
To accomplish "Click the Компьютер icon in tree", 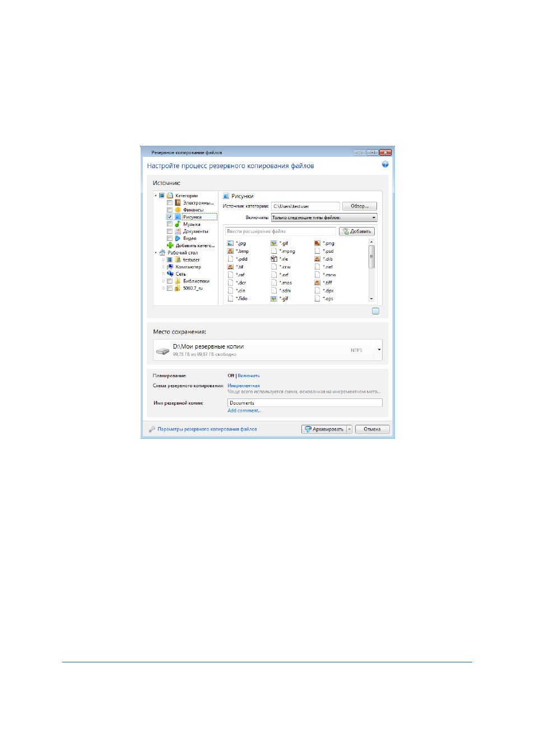I will pyautogui.click(x=170, y=267).
